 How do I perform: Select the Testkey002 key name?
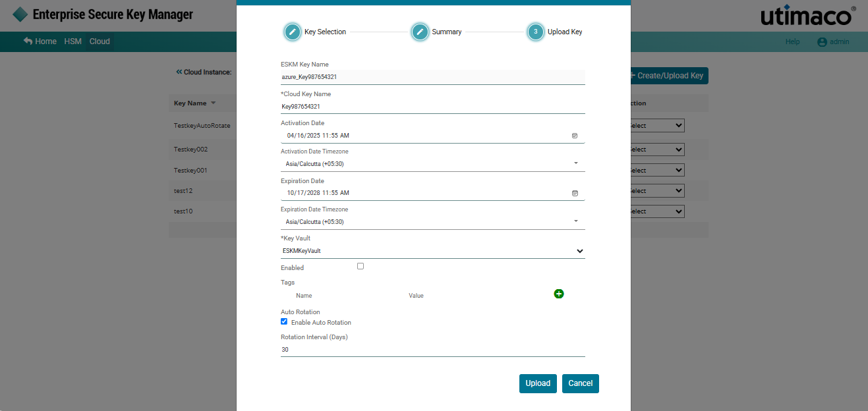click(191, 150)
